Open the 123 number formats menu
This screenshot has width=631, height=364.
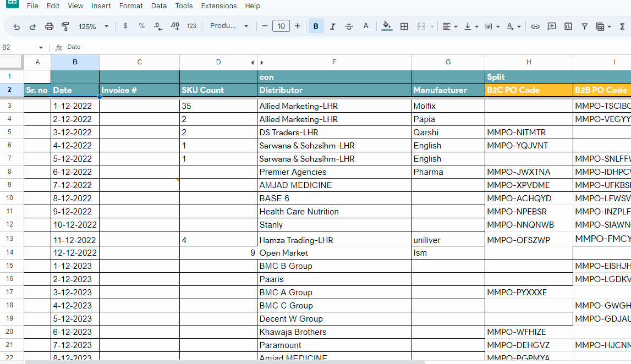(191, 26)
